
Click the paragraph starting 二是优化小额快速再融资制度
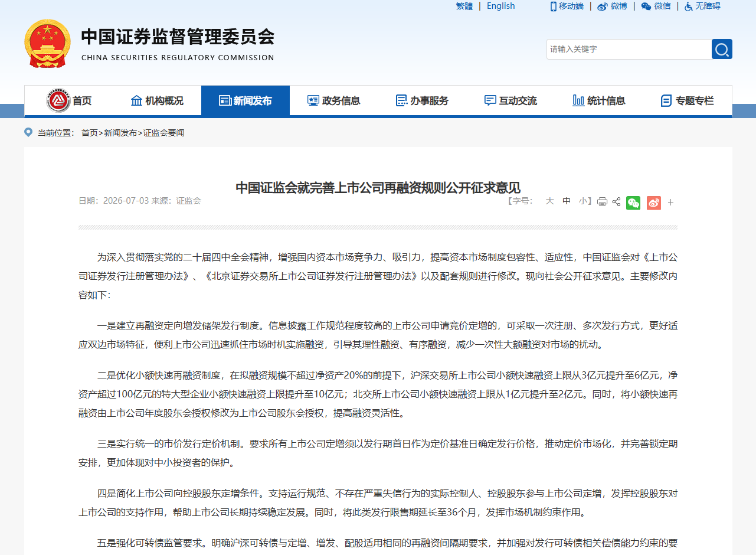click(x=378, y=394)
